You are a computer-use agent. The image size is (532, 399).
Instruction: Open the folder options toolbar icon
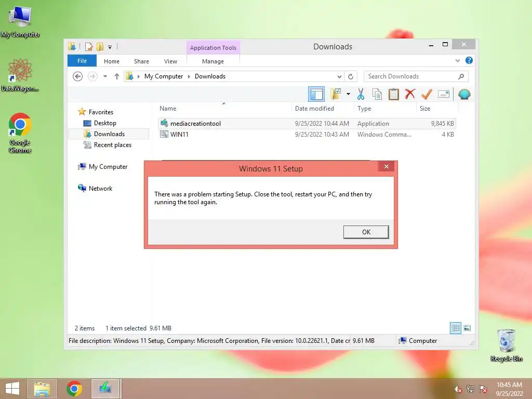[x=336, y=94]
